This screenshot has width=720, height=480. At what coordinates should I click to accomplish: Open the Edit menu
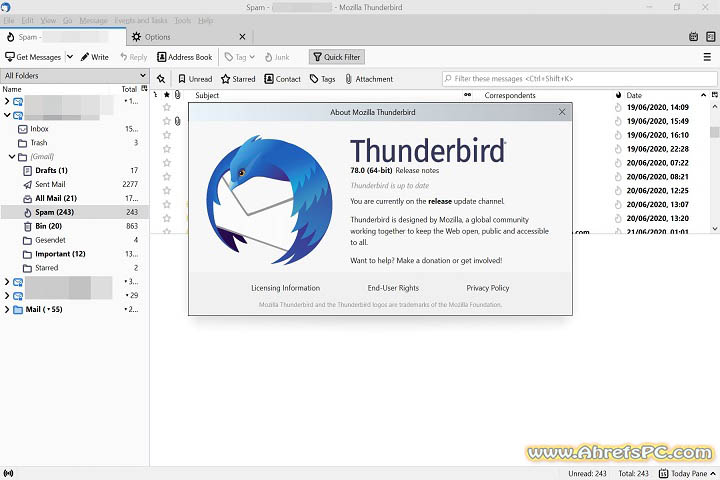click(28, 20)
